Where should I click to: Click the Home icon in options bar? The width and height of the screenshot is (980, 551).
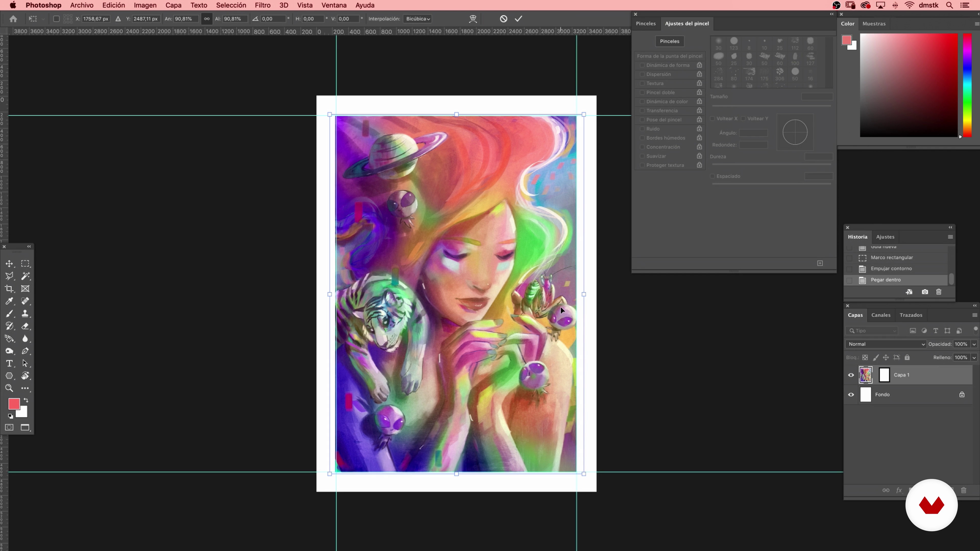[x=13, y=19]
